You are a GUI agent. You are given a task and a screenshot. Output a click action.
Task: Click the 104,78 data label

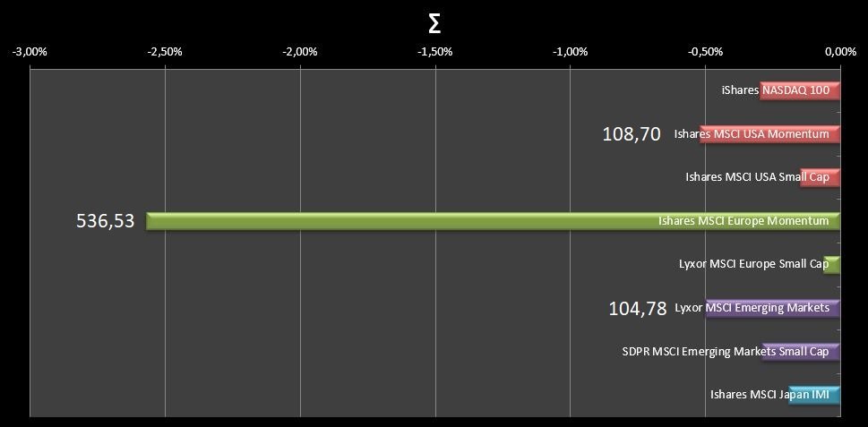(637, 309)
